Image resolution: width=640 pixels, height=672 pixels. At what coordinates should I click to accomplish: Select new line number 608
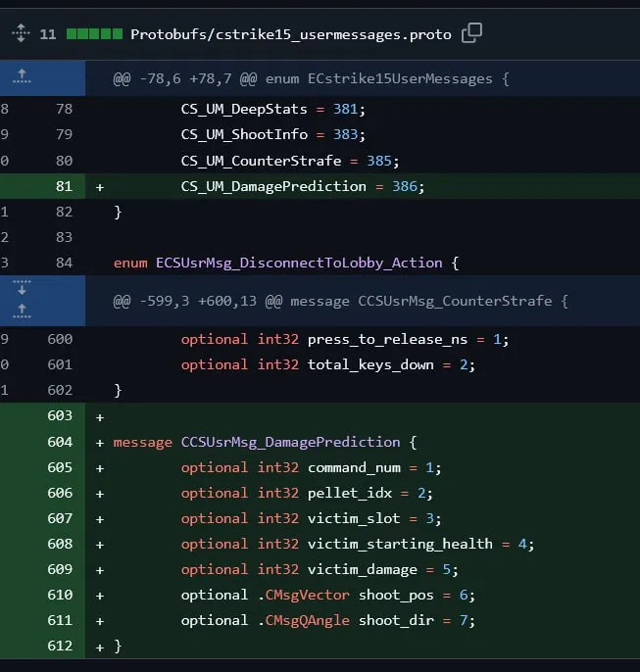click(x=60, y=544)
